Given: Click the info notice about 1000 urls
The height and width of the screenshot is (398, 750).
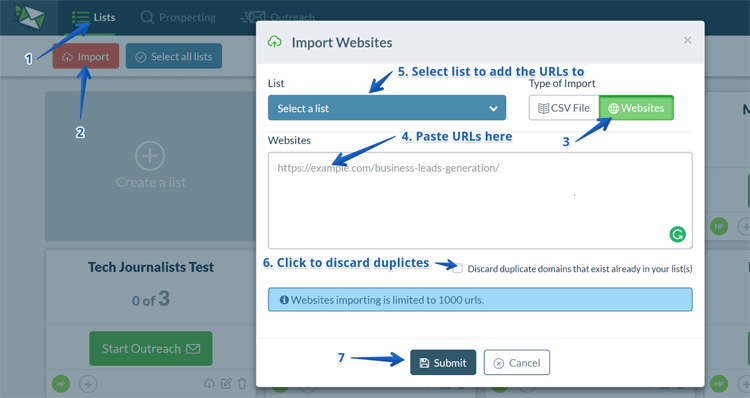Looking at the screenshot, I should (x=480, y=300).
